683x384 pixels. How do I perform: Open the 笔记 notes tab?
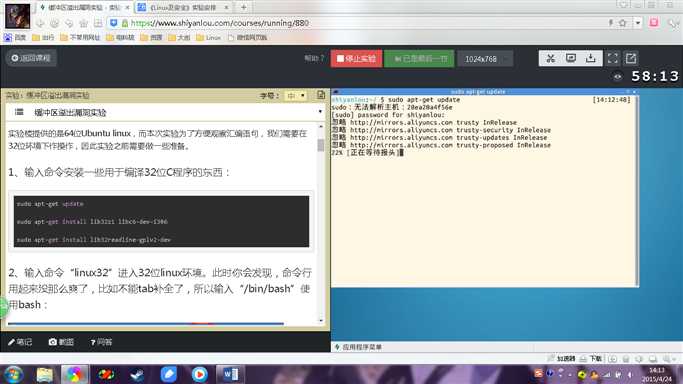coord(20,342)
